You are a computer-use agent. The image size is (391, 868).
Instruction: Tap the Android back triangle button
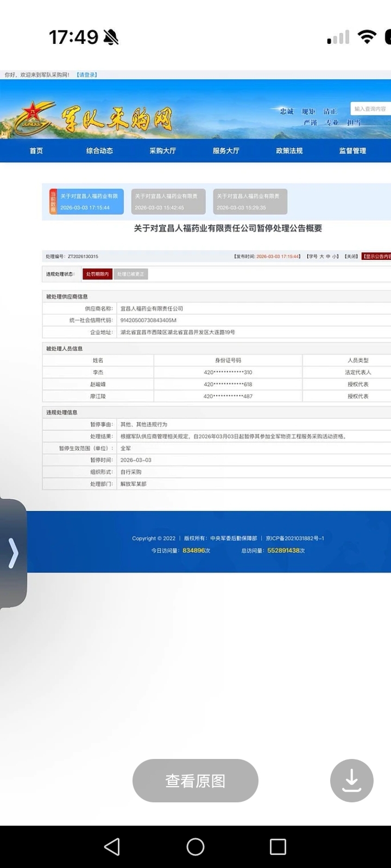112,847
